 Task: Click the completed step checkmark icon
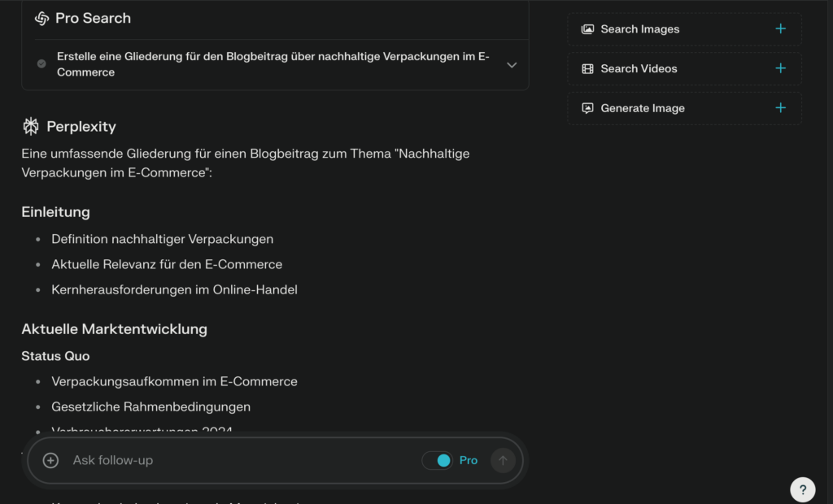pyautogui.click(x=41, y=64)
